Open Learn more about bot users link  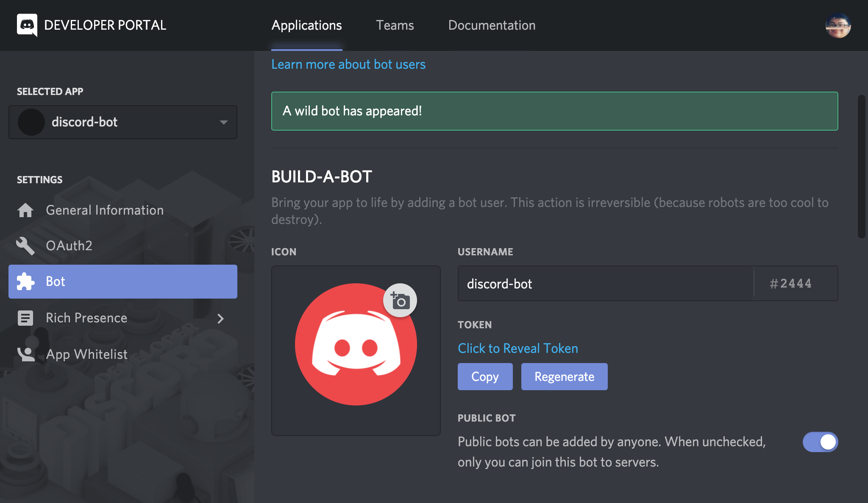click(x=348, y=64)
